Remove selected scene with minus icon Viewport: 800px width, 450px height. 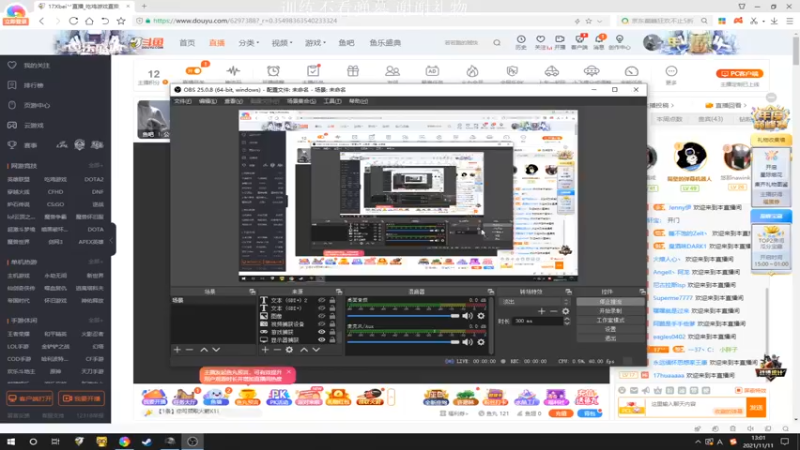pyautogui.click(x=189, y=349)
